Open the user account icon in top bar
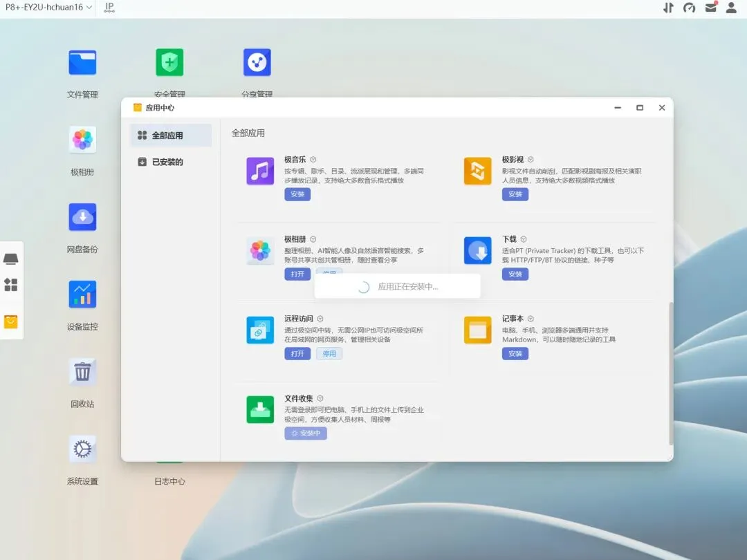Screen dimensions: 747x560 click(x=731, y=7)
